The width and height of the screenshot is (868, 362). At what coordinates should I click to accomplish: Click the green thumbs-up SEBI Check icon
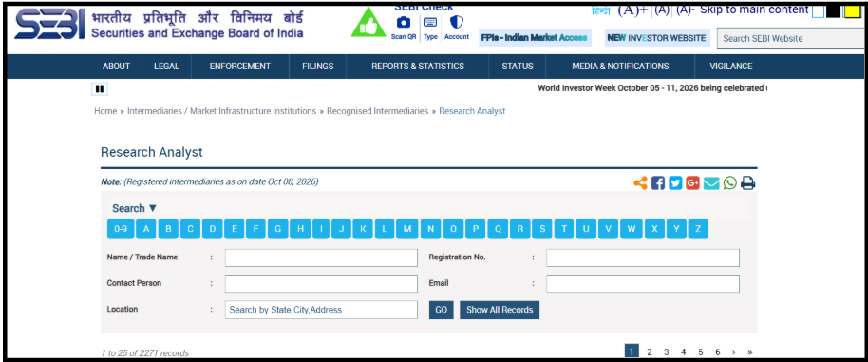[x=368, y=23]
